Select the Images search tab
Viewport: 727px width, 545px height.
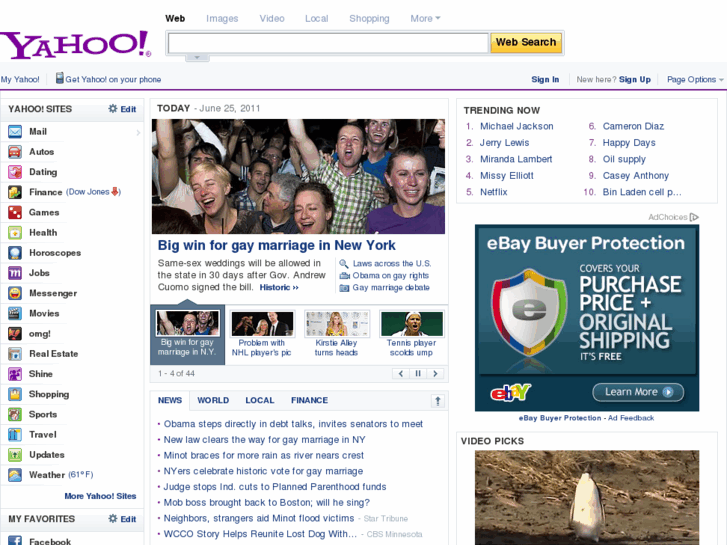(222, 19)
